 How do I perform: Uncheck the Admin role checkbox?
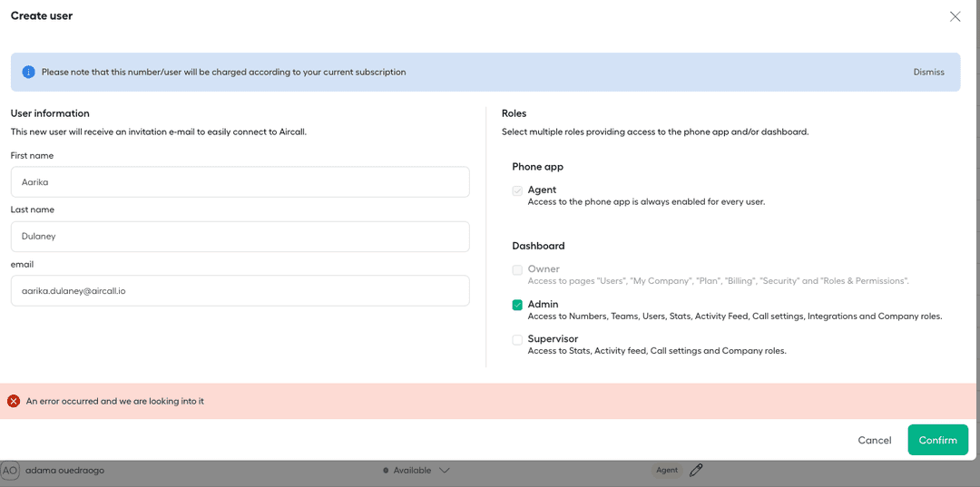click(517, 305)
